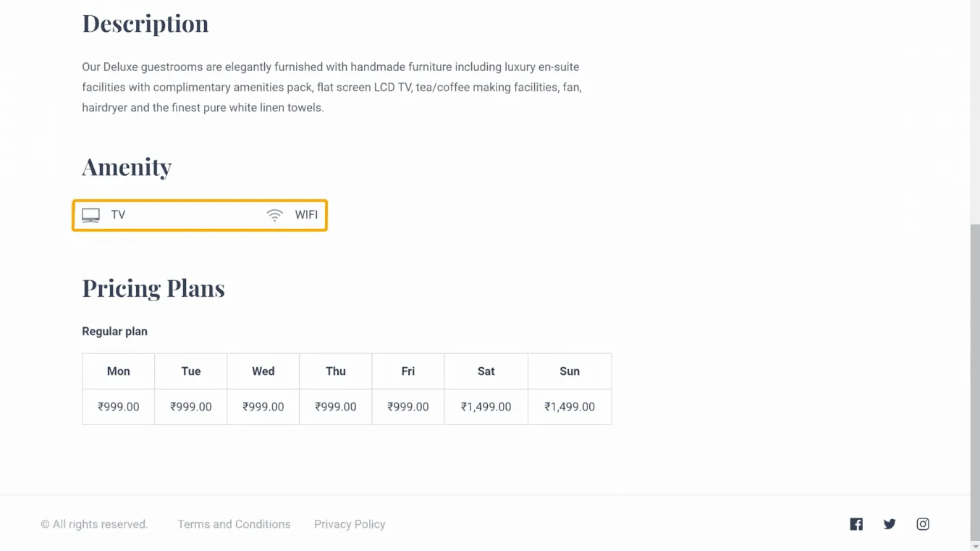Image resolution: width=980 pixels, height=551 pixels.
Task: Select the Sun column header
Action: pos(570,371)
